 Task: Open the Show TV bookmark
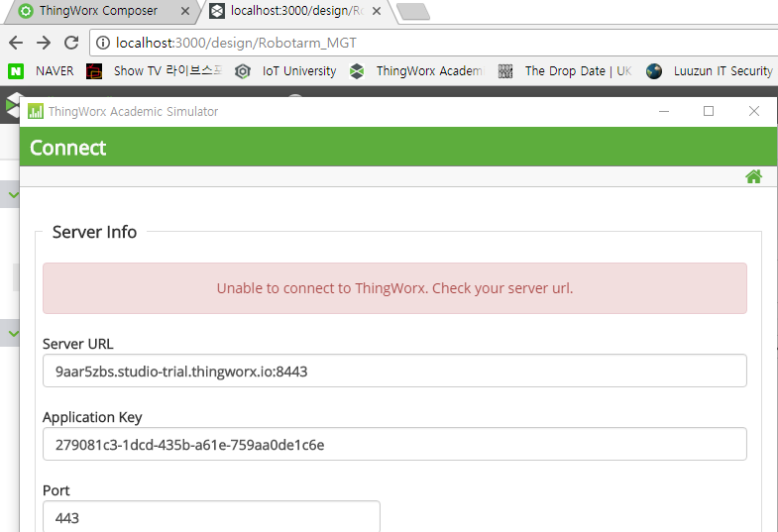coord(154,71)
